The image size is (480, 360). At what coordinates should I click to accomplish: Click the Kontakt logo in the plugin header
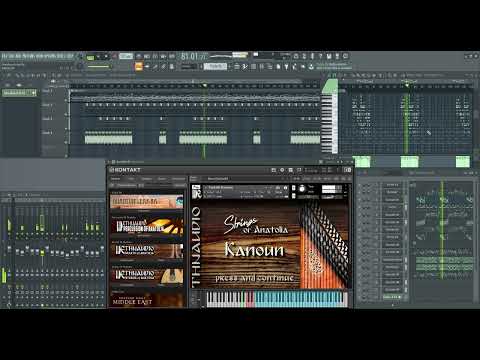pos(125,170)
